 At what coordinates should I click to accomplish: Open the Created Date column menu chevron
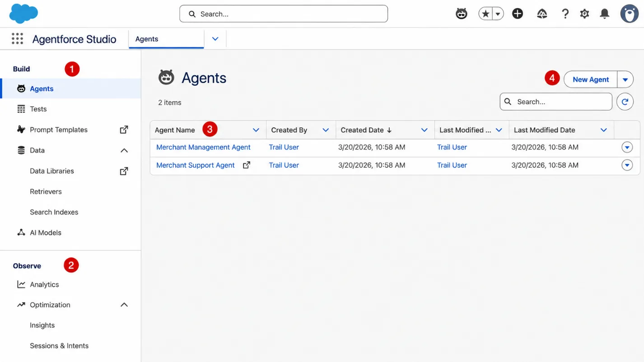pos(425,130)
